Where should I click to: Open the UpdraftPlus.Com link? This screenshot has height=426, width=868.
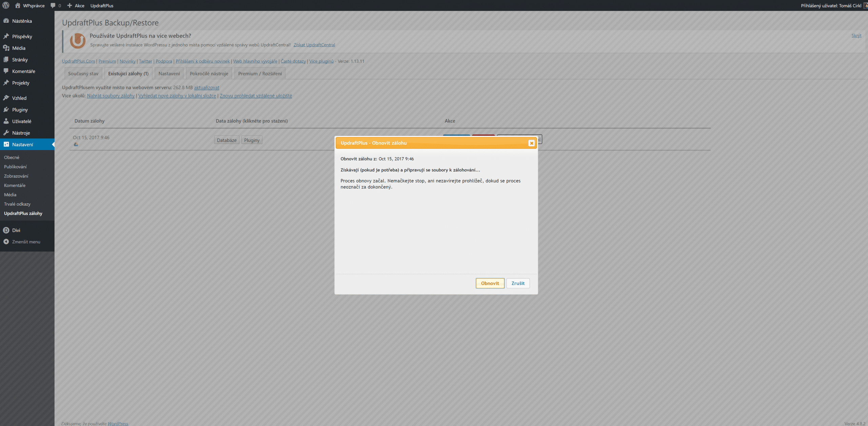pos(78,61)
